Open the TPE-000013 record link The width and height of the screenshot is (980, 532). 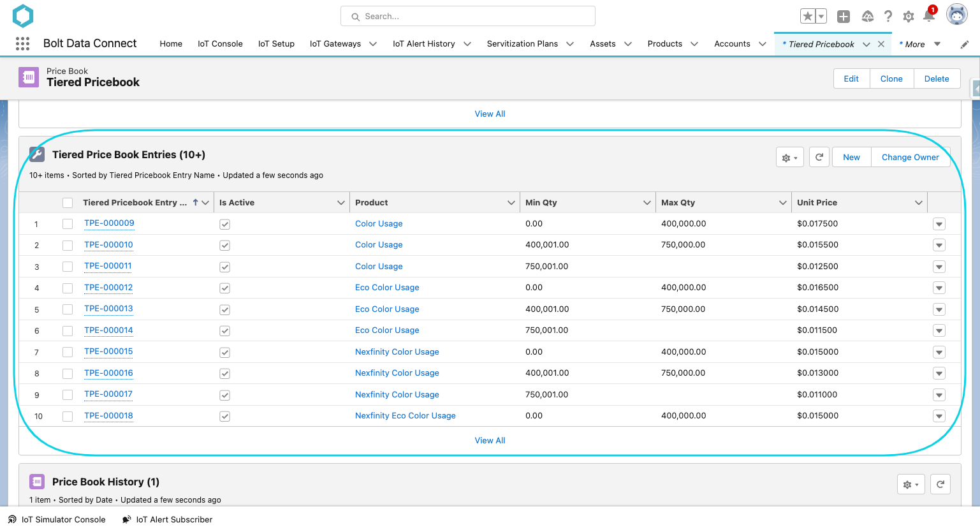[x=108, y=309]
